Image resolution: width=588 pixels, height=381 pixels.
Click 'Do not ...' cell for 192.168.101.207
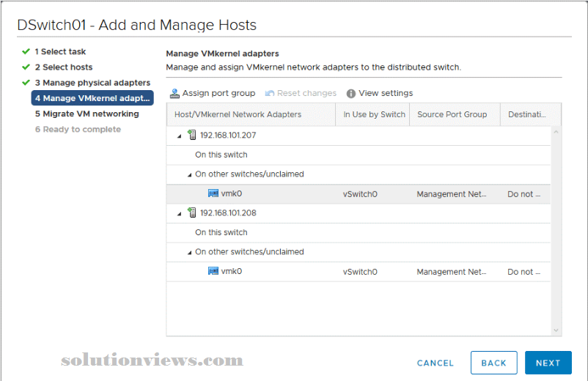click(524, 194)
